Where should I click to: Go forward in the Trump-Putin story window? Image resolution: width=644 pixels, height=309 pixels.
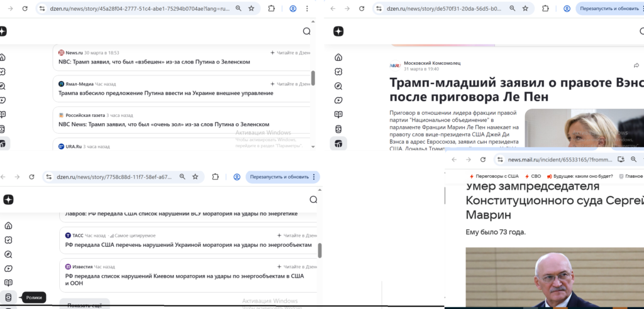point(10,8)
